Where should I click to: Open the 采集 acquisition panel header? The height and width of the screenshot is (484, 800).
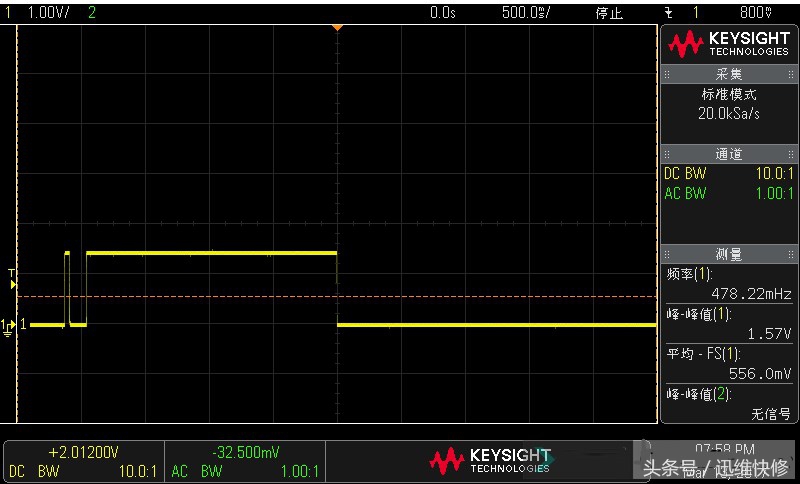tap(729, 74)
